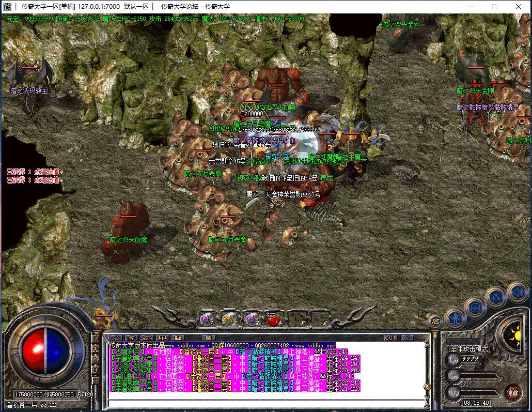Use the purple scroll in quick slot 1
The image size is (532, 412).
coord(206,319)
